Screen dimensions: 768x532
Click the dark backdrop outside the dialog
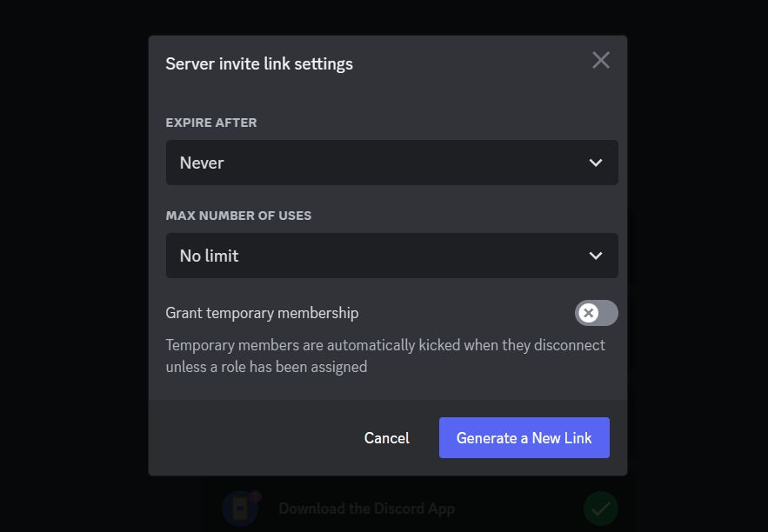(73, 264)
